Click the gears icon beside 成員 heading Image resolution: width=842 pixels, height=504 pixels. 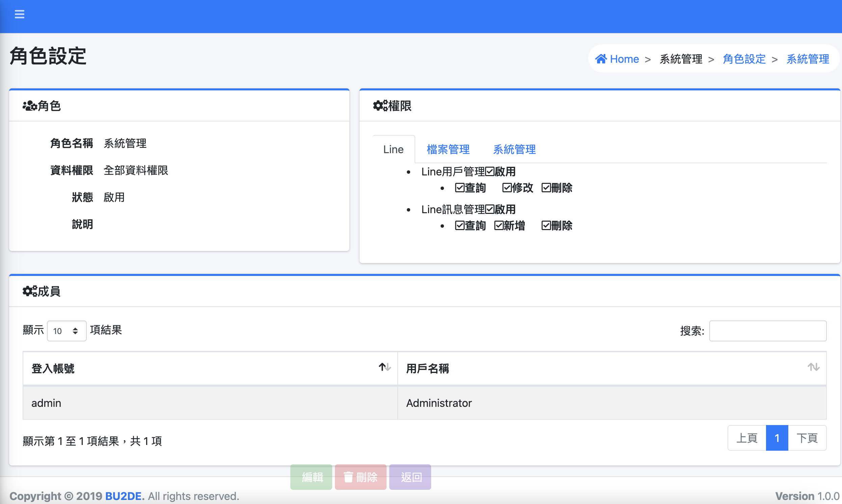[30, 291]
